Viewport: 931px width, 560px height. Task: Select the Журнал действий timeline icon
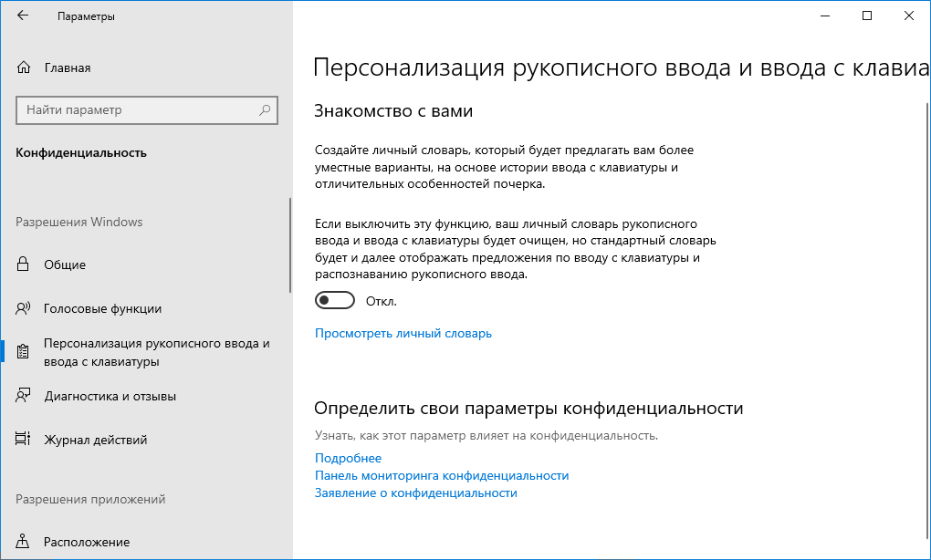click(23, 439)
